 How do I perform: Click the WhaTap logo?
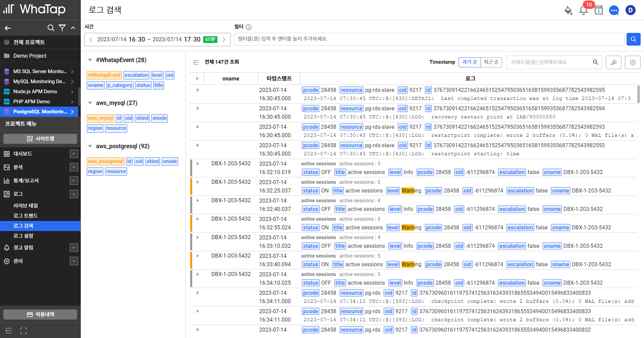(x=35, y=9)
